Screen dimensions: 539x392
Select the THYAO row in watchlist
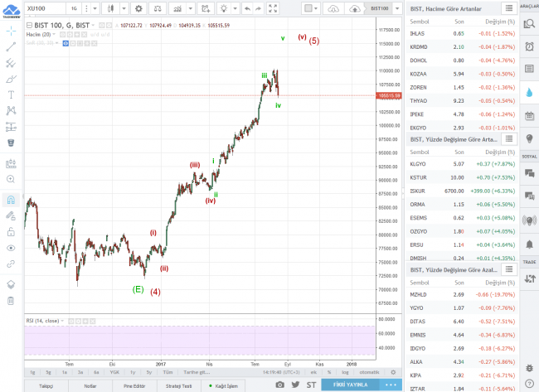462,100
